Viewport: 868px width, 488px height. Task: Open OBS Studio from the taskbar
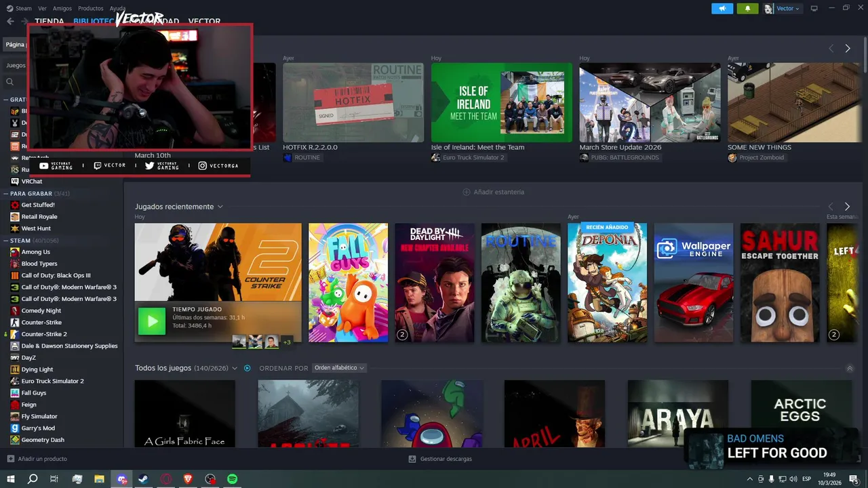point(210,479)
